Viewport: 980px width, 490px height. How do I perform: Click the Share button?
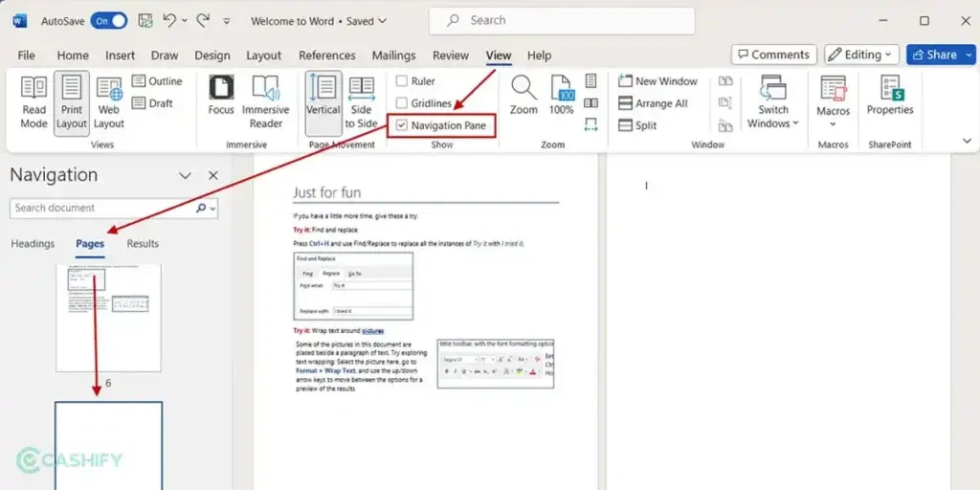(x=934, y=55)
